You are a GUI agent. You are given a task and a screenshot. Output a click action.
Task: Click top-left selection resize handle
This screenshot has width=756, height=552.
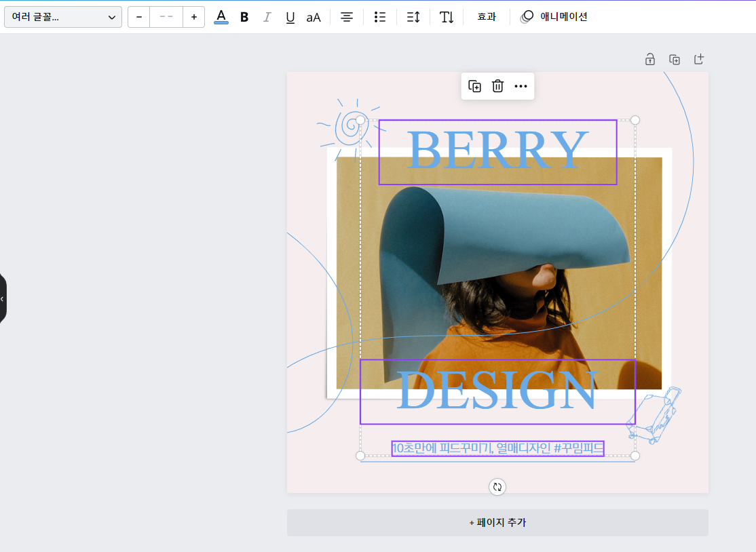pyautogui.click(x=360, y=120)
